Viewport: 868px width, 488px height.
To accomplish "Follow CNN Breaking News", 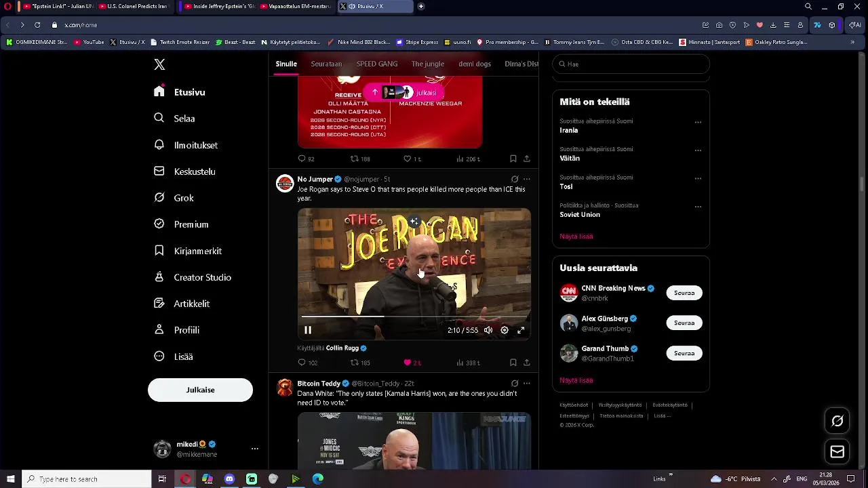I will [x=684, y=293].
